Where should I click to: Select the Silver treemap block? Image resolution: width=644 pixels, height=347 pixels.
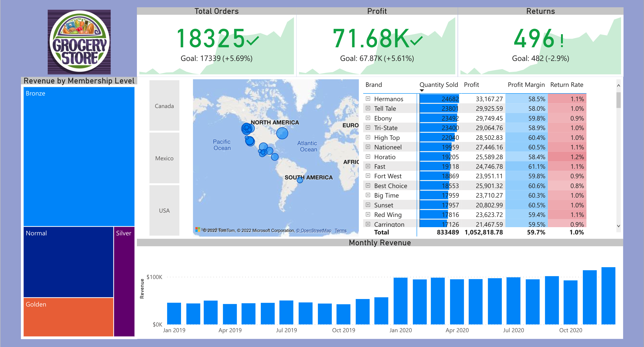pos(124,282)
